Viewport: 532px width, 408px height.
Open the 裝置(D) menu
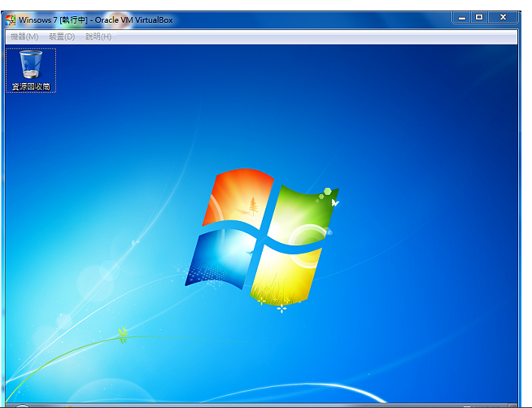click(x=62, y=37)
